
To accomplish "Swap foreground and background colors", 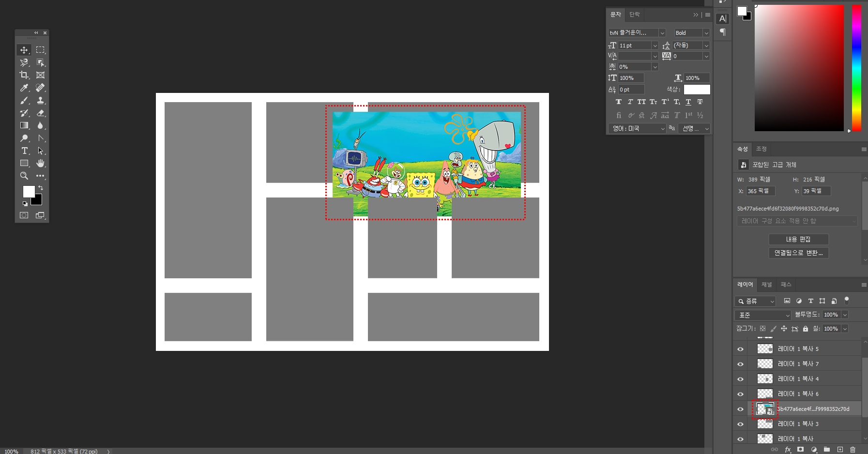I will (41, 188).
